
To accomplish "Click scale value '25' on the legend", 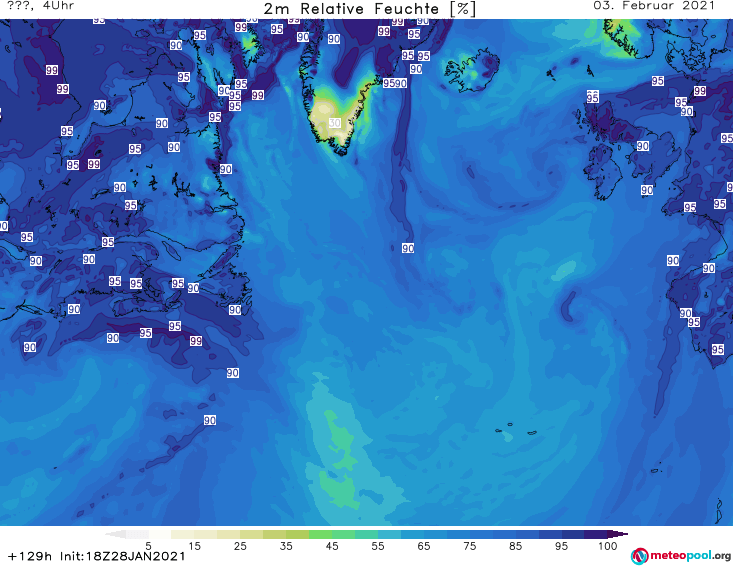I will click(240, 546).
